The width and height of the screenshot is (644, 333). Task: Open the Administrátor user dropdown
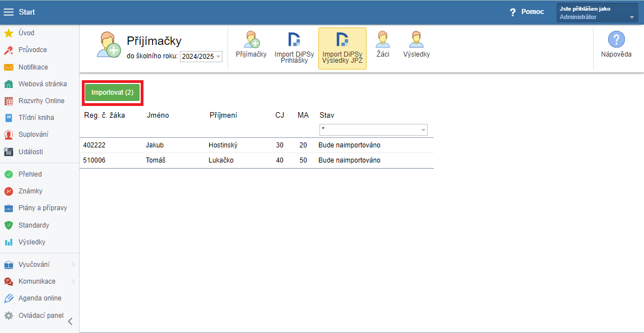coord(597,13)
